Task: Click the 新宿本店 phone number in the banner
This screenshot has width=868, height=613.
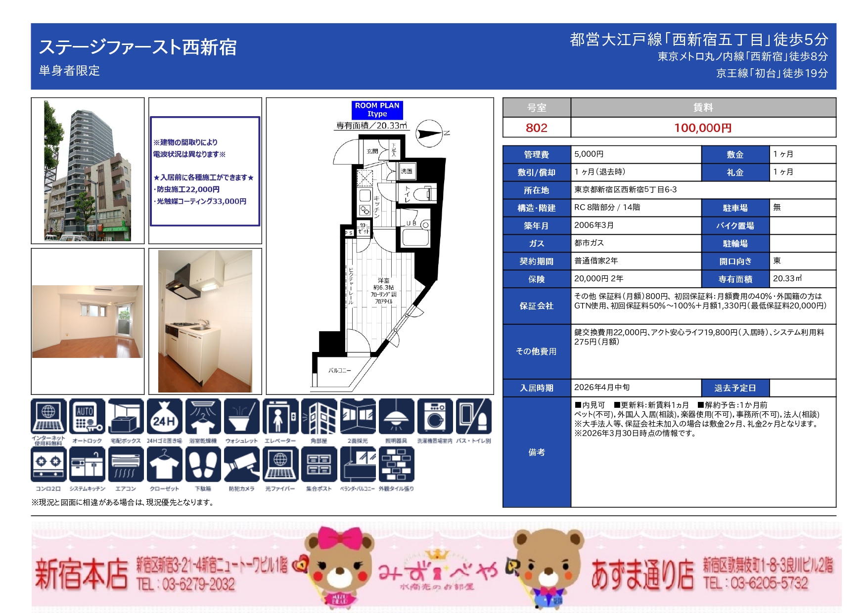Action: tap(186, 585)
